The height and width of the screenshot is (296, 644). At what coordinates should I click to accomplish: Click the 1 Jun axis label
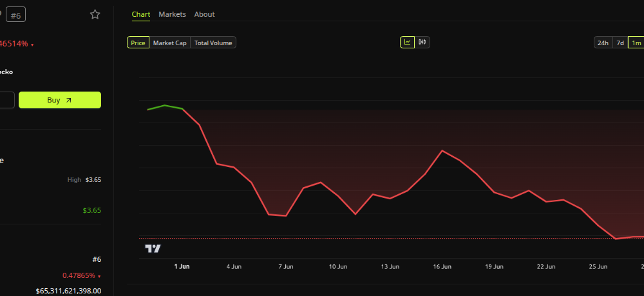pos(182,266)
